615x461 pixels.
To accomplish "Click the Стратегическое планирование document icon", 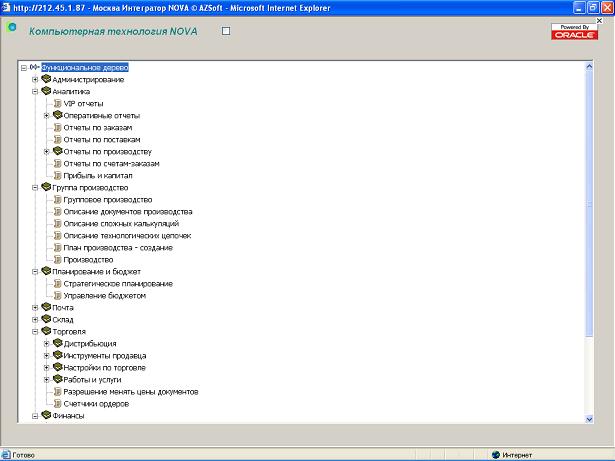I will [57, 284].
